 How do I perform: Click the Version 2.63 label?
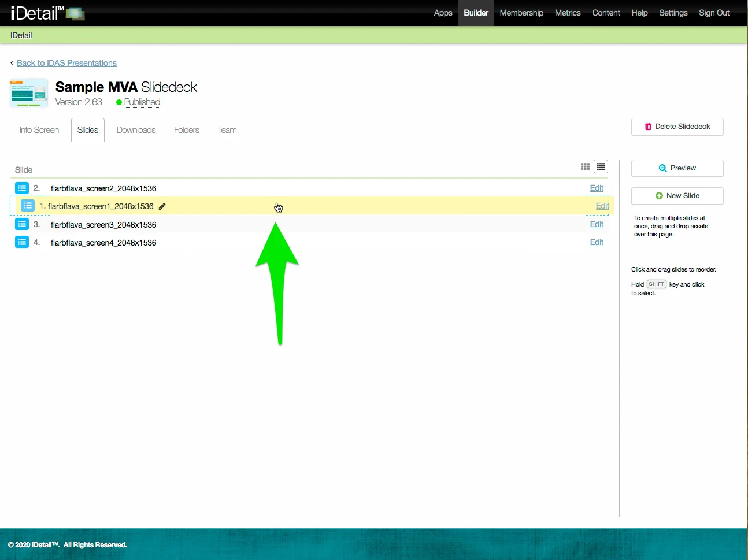click(x=79, y=102)
